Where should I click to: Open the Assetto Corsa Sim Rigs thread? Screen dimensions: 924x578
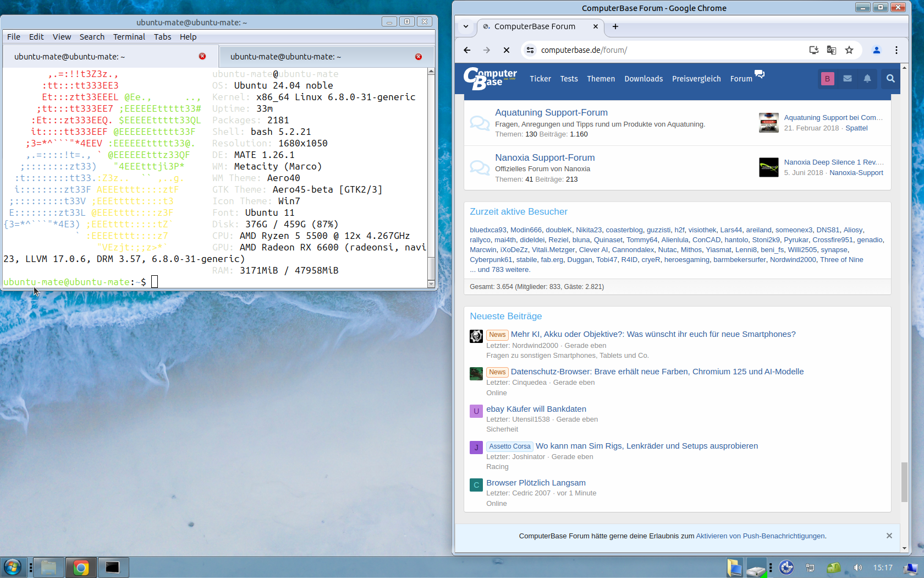pyautogui.click(x=647, y=446)
